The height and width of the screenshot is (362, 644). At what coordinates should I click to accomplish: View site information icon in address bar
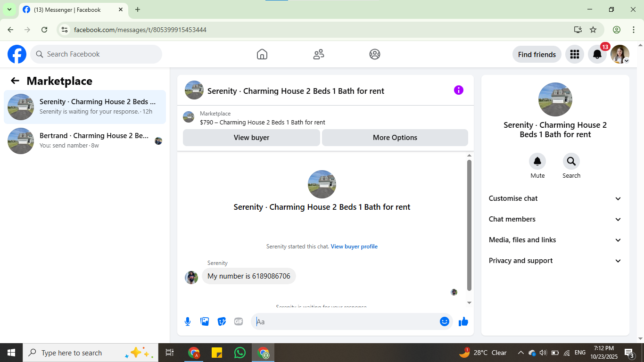click(65, 30)
